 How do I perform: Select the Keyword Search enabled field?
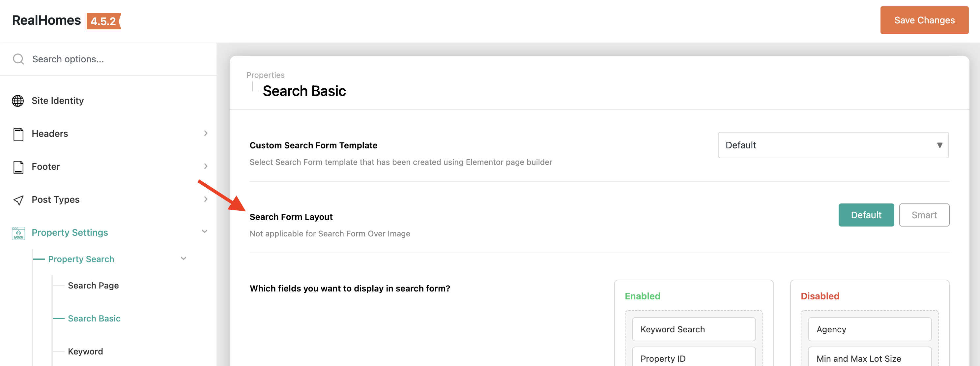pos(693,329)
